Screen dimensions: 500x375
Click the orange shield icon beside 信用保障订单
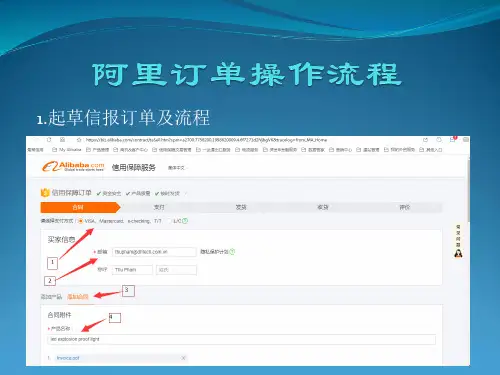pyautogui.click(x=45, y=193)
